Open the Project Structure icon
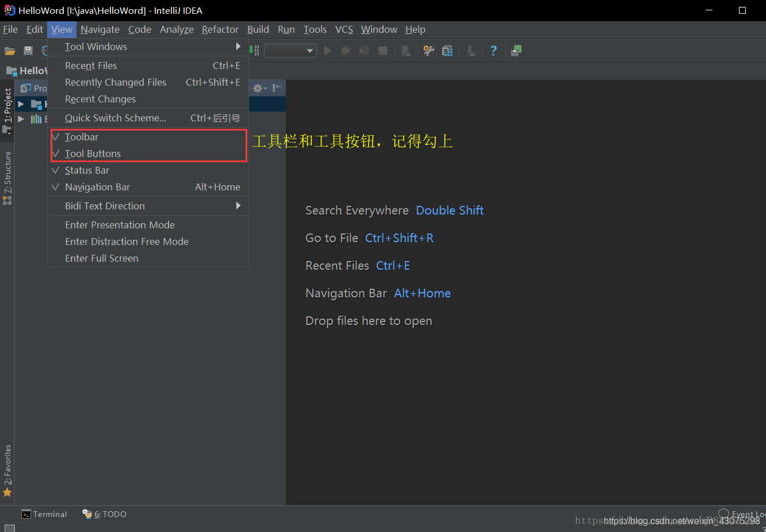The height and width of the screenshot is (532, 766). pyautogui.click(x=447, y=51)
